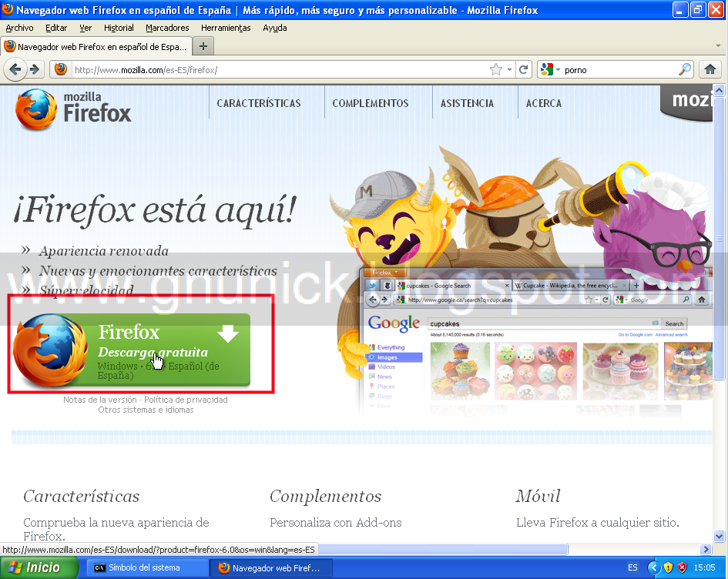The image size is (728, 579).
Task: Click the horizontal scrollbar right arrow
Action: (x=706, y=549)
